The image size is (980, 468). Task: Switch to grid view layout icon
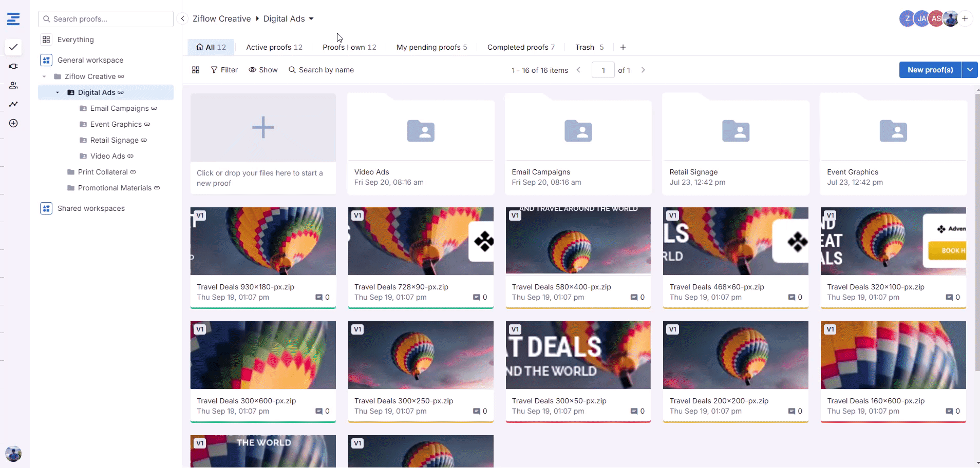(196, 70)
